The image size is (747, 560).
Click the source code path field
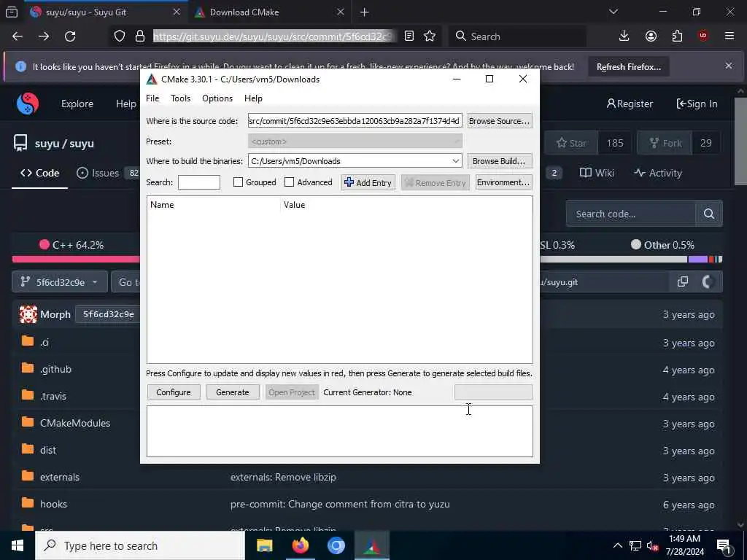coord(355,121)
